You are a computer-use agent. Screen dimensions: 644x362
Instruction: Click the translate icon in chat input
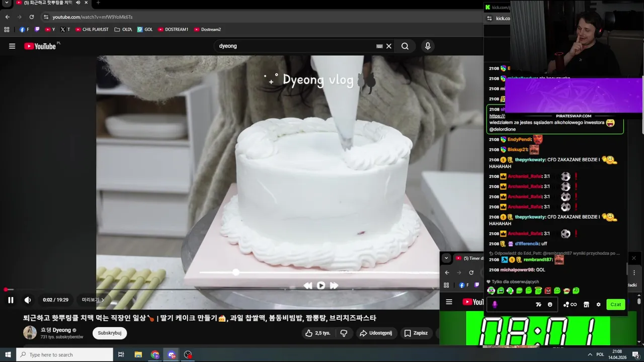click(538, 305)
